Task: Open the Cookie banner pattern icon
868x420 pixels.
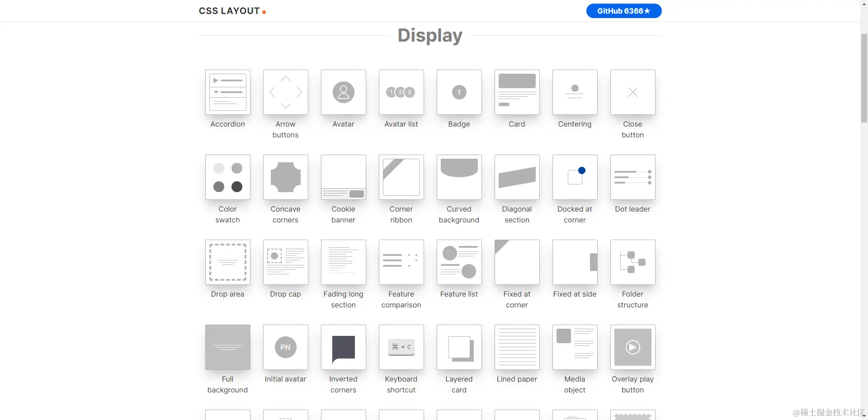Action: [344, 177]
